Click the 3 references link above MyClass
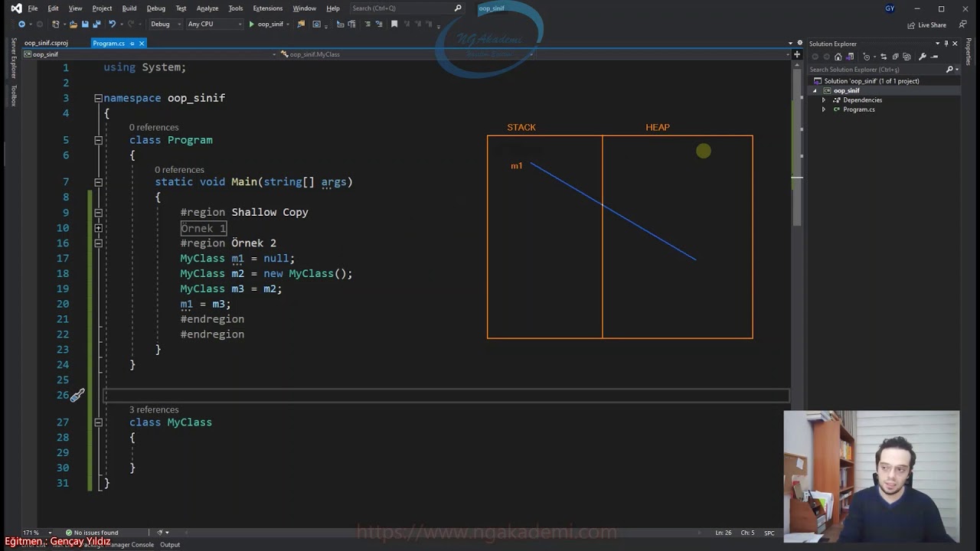 (x=154, y=409)
